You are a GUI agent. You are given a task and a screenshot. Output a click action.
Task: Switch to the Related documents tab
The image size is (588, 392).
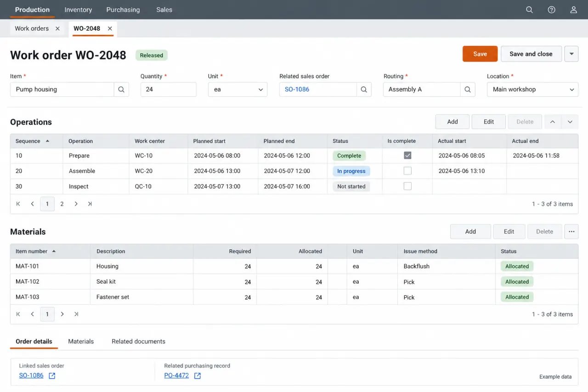[x=138, y=342]
